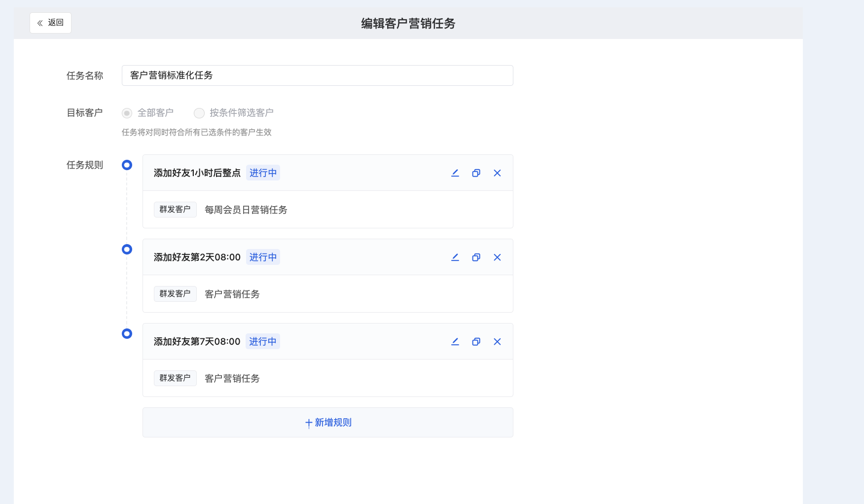
Task: Remove the 添加好友第2天08:00 rule
Action: click(497, 257)
